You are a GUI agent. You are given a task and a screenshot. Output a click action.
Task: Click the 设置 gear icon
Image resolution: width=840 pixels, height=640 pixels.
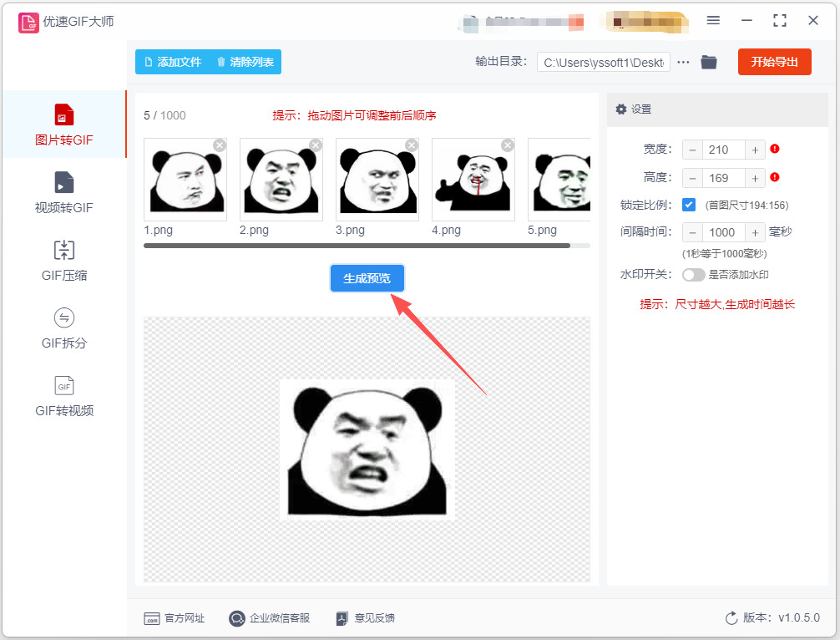click(x=621, y=109)
